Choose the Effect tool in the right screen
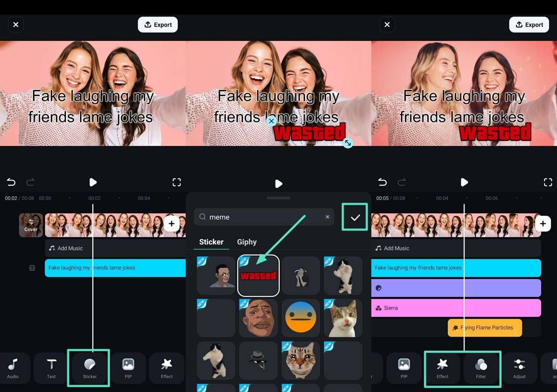The image size is (557, 392). [442, 368]
